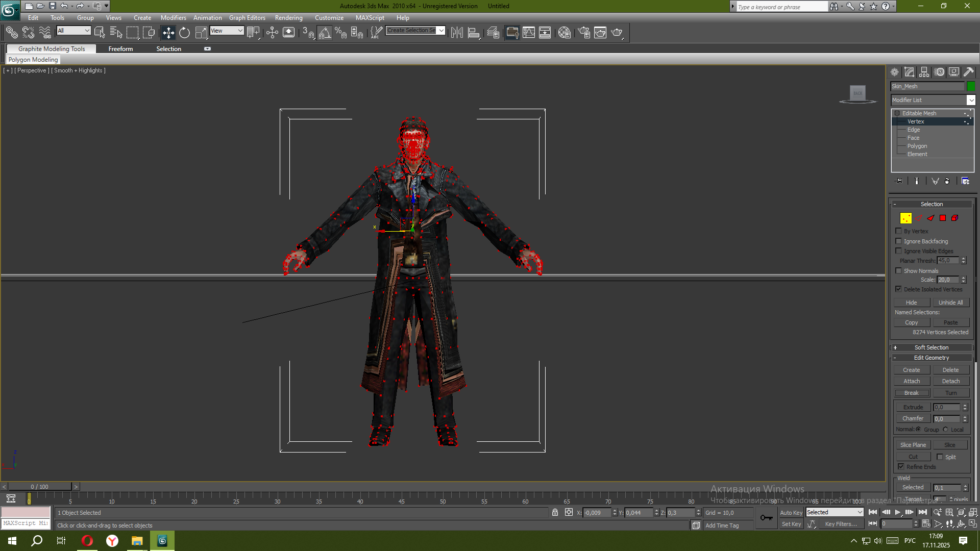Expand the Soft Selection rollout

point(931,347)
